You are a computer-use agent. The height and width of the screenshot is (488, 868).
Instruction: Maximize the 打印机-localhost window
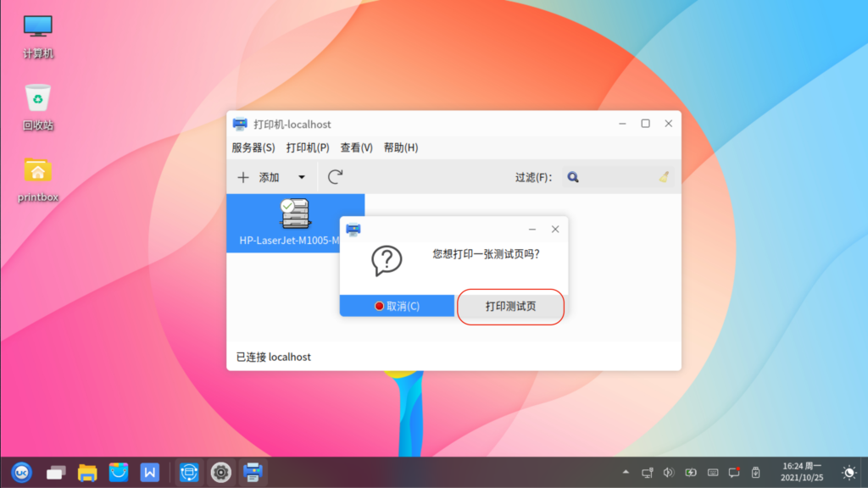click(x=645, y=124)
